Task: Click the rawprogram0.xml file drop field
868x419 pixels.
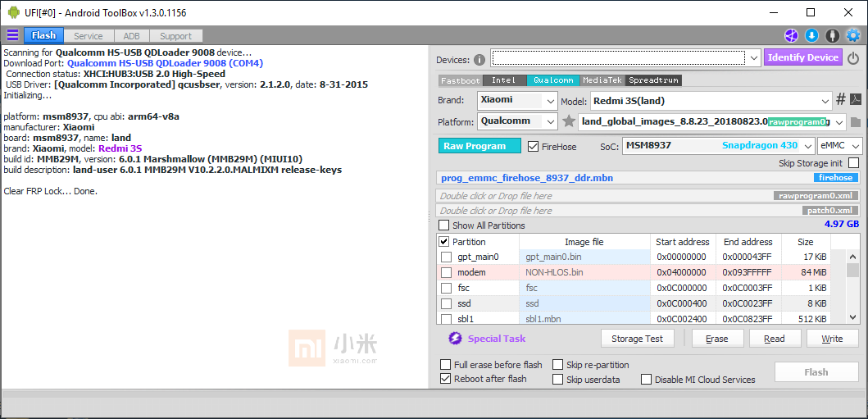Action: tap(648, 196)
